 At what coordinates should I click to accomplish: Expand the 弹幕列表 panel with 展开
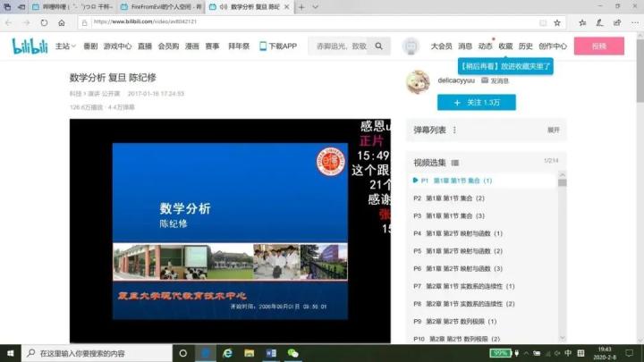553,130
